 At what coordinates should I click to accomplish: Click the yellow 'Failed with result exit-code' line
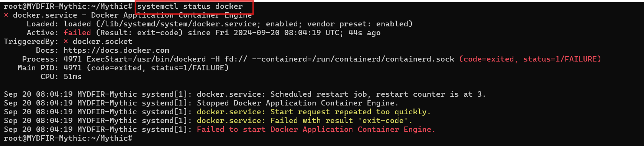point(305,121)
